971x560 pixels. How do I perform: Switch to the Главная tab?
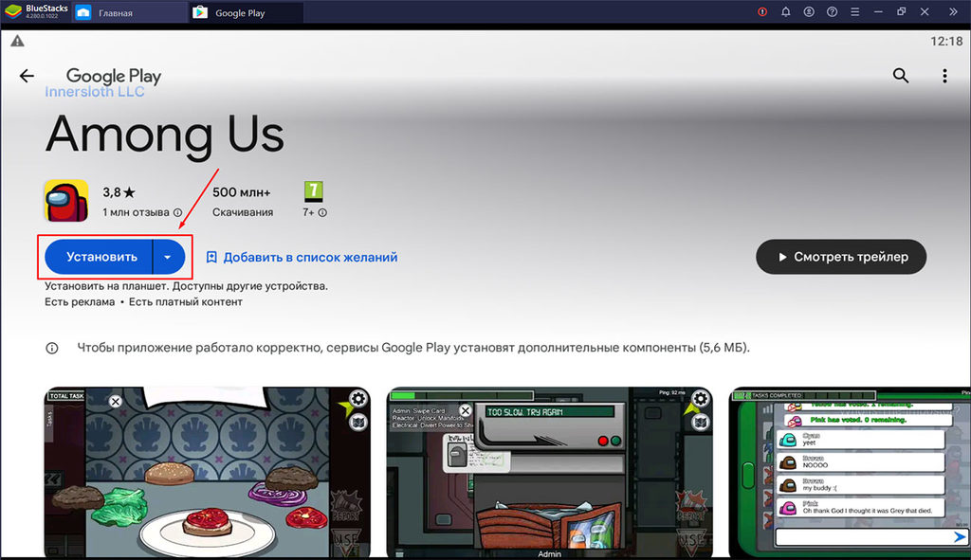click(x=130, y=12)
